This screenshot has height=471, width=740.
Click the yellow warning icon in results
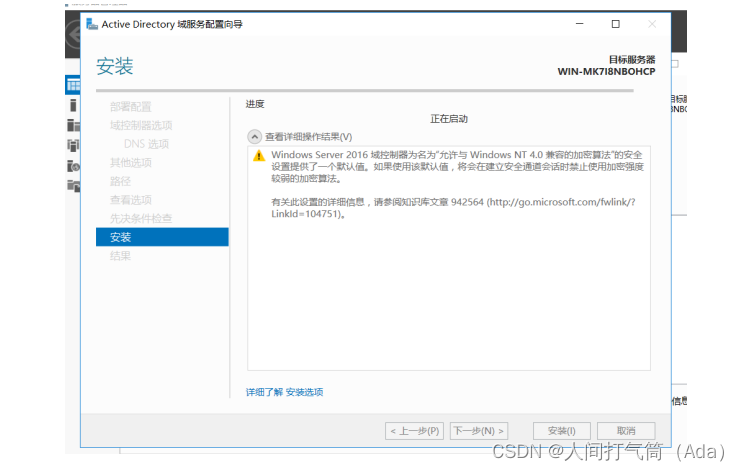[x=259, y=155]
